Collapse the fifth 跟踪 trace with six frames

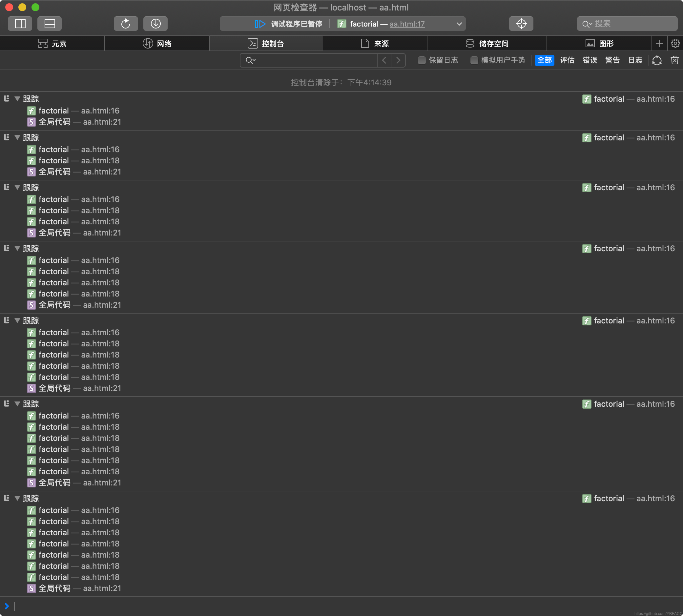(17, 320)
